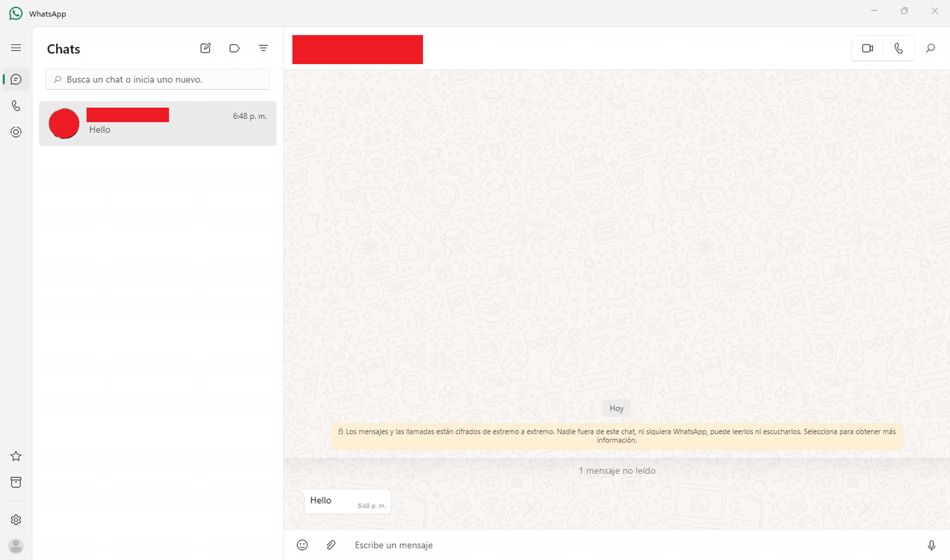Open the Status updates tab
The image size is (950, 560).
click(16, 132)
